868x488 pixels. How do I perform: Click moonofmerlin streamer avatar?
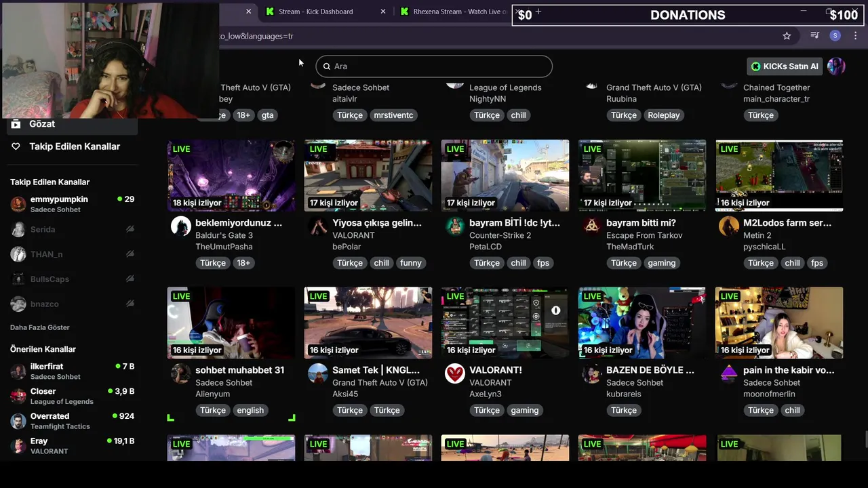coord(728,373)
